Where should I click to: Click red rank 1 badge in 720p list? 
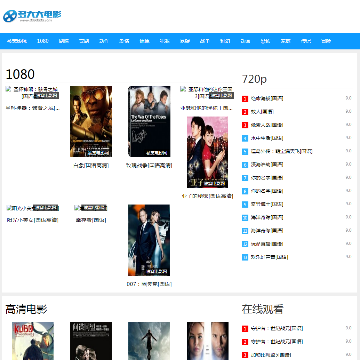click(245, 99)
